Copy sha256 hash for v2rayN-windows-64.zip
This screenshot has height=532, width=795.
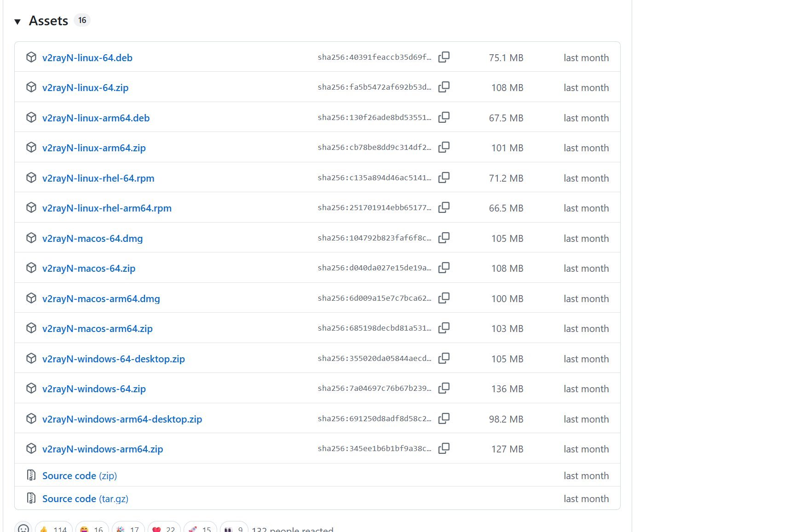[444, 388]
